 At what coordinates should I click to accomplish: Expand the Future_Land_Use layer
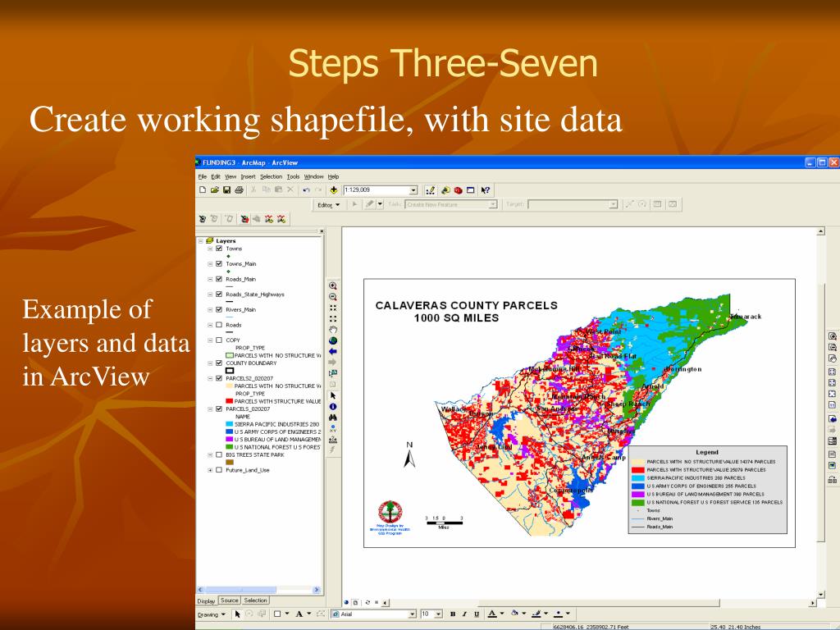(x=210, y=470)
